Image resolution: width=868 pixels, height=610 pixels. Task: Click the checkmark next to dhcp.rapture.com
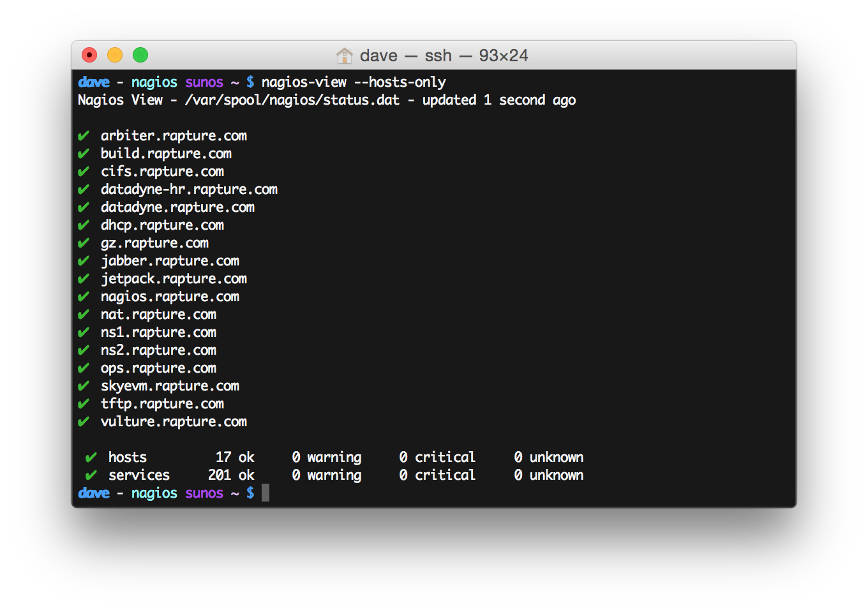[84, 225]
